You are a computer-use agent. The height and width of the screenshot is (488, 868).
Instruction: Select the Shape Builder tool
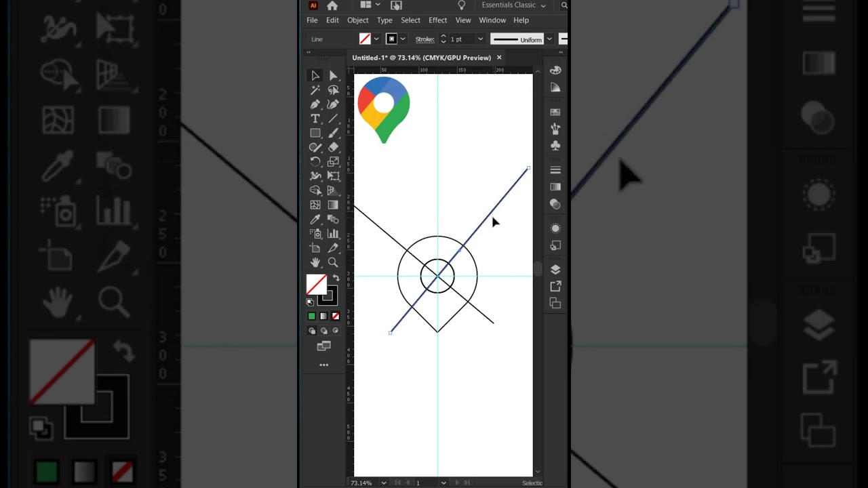coord(315,190)
